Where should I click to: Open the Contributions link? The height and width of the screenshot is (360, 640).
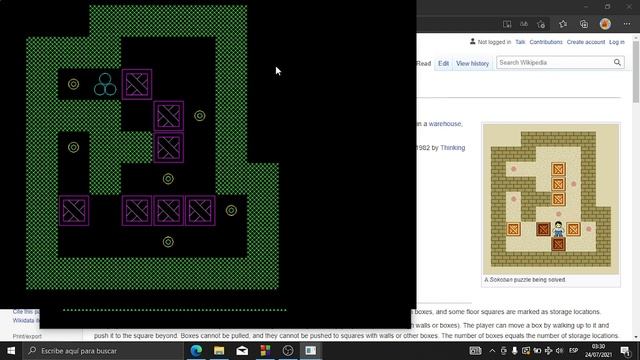click(546, 42)
